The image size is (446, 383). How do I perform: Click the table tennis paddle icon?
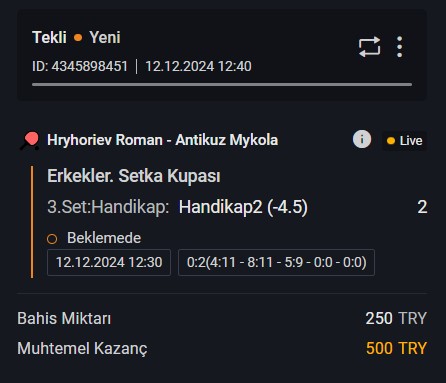pyautogui.click(x=30, y=141)
